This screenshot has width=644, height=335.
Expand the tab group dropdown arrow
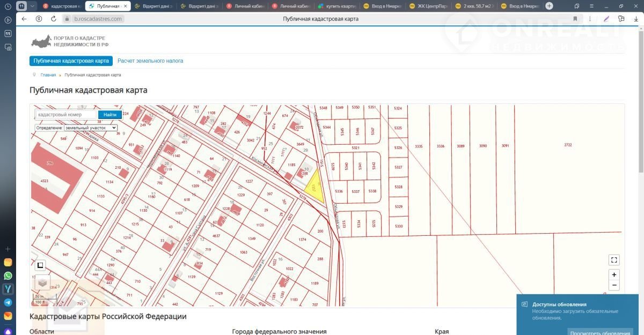(33, 6)
